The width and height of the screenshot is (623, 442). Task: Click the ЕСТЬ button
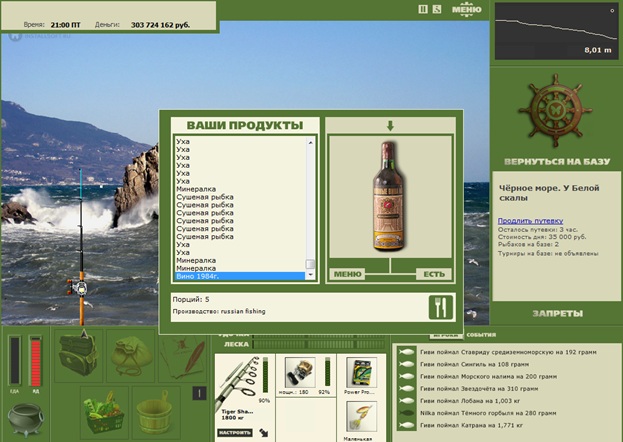[434, 274]
